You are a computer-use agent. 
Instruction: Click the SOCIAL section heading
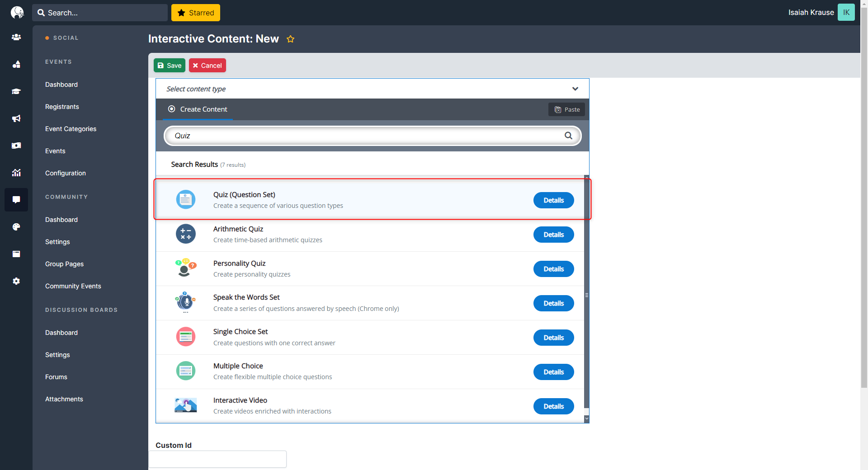click(66, 38)
